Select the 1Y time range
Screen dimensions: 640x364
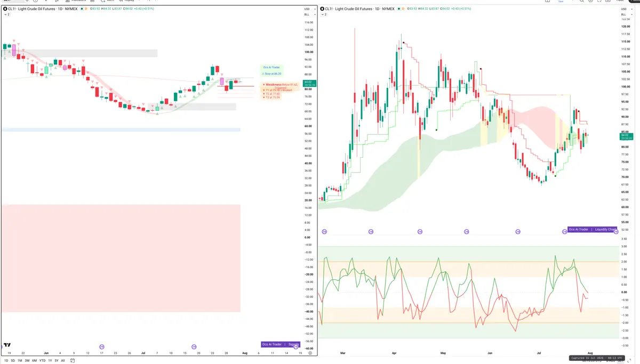(x=50, y=361)
